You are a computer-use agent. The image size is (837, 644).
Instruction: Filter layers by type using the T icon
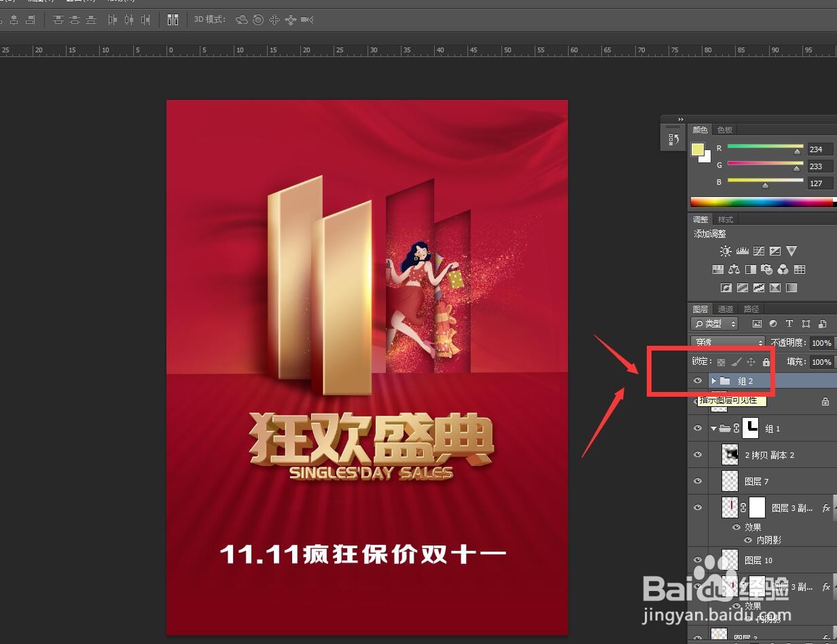click(789, 324)
